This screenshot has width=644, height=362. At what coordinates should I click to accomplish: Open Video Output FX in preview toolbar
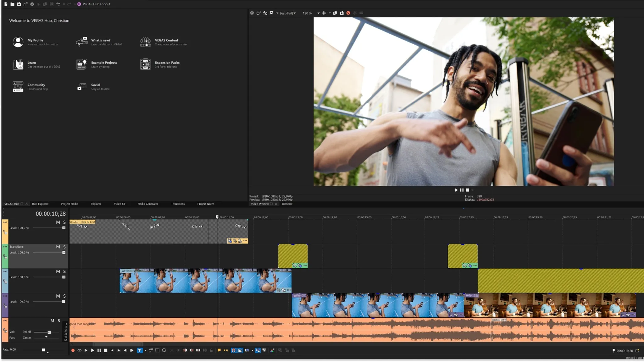click(265, 13)
